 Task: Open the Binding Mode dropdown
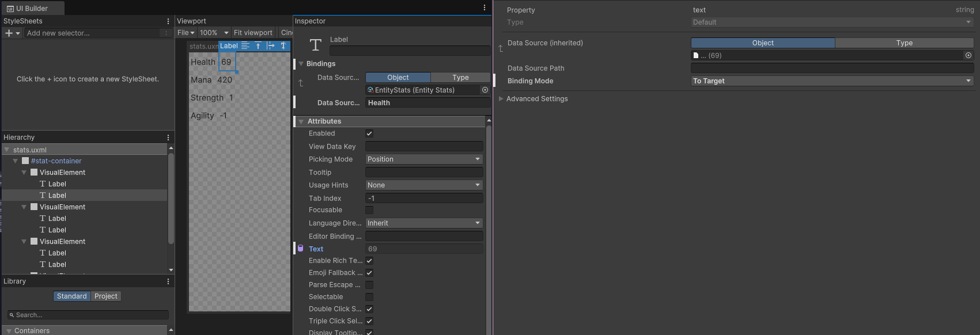tap(832, 81)
